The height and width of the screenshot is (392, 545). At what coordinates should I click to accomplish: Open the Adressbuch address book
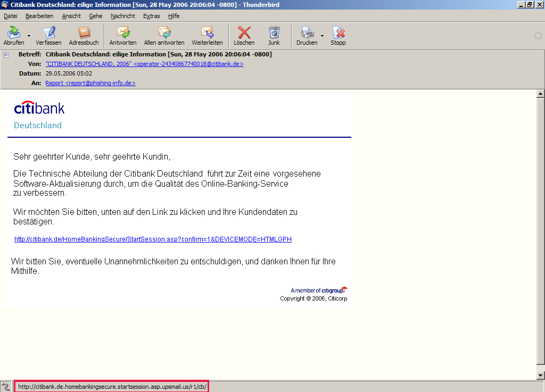point(84,36)
